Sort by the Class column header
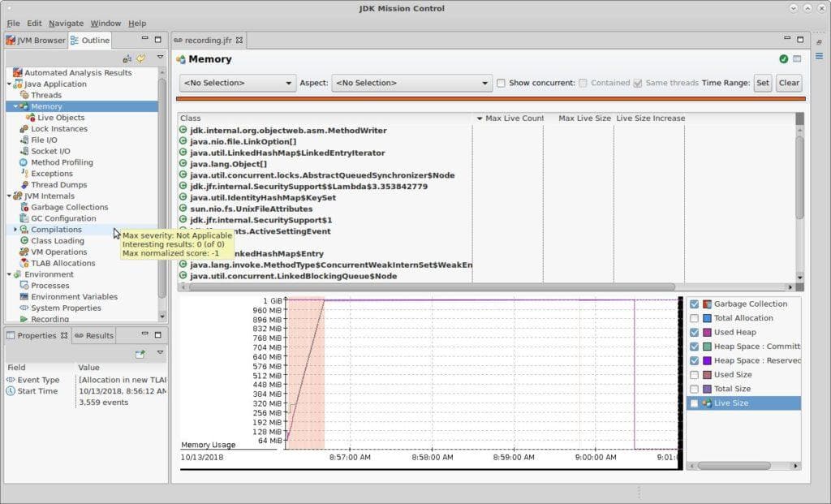This screenshot has width=831, height=504. [325, 118]
